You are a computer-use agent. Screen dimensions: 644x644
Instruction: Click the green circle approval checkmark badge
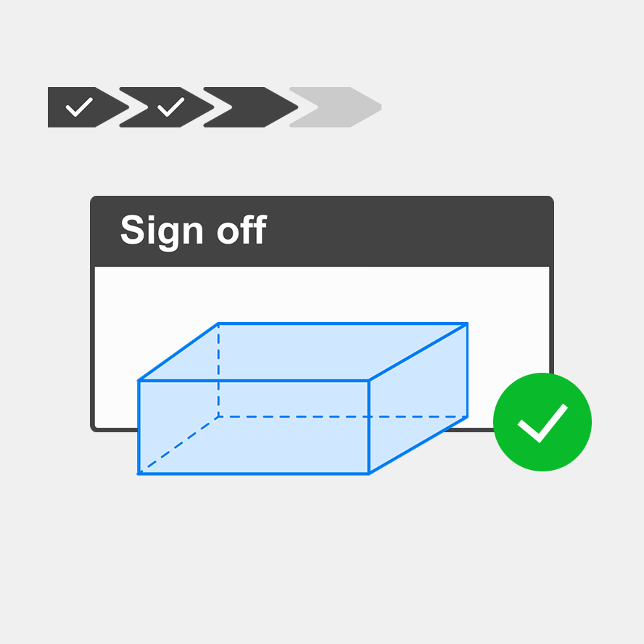click(x=542, y=422)
